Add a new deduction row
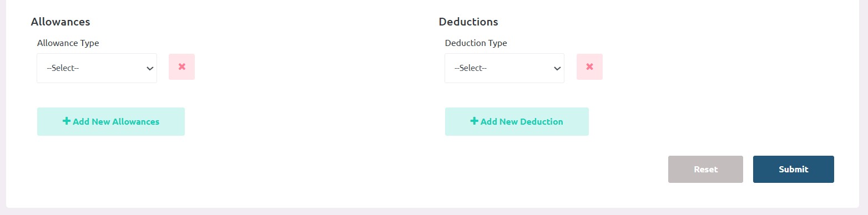Image resolution: width=868 pixels, height=215 pixels. (x=517, y=121)
